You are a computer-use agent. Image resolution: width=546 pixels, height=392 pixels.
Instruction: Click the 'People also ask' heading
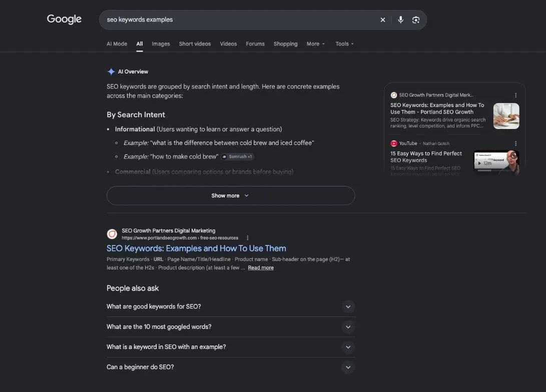(133, 288)
